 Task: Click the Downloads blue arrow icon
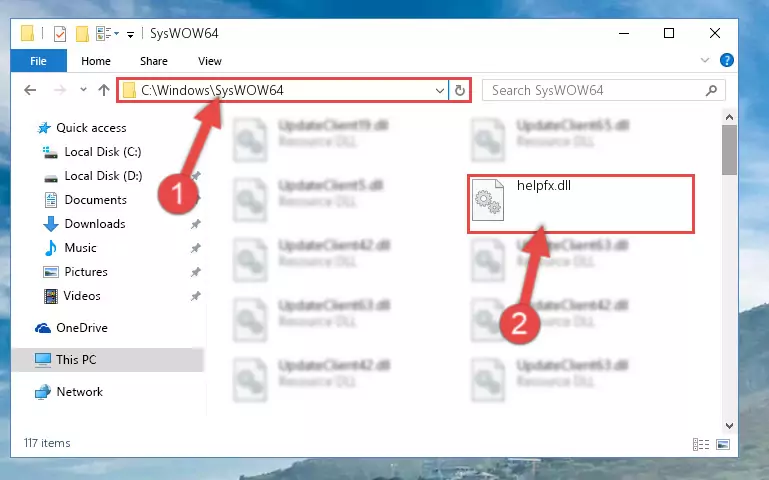click(51, 224)
